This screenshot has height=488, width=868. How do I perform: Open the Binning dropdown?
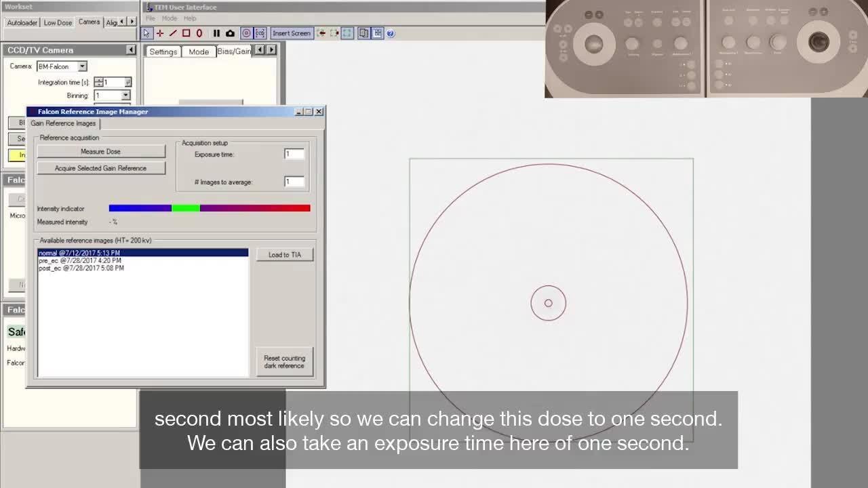(125, 96)
